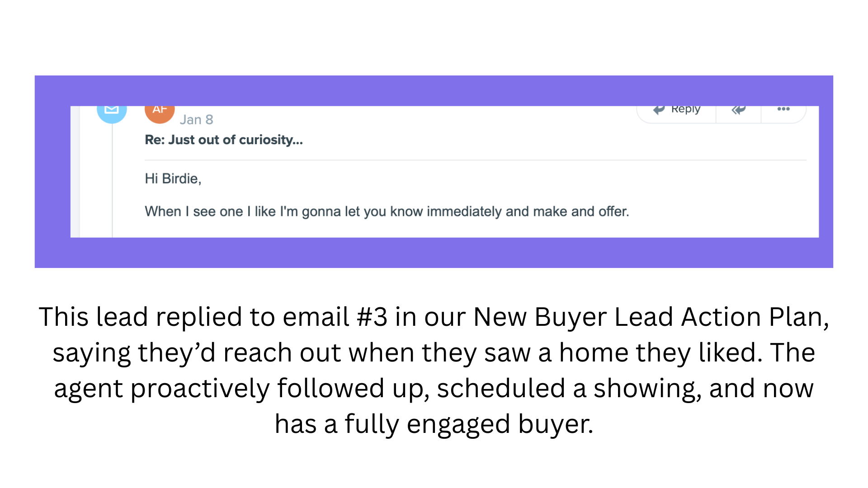Open the 'Re: Just out of curiosity...' subject
The width and height of the screenshot is (868, 488).
224,140
